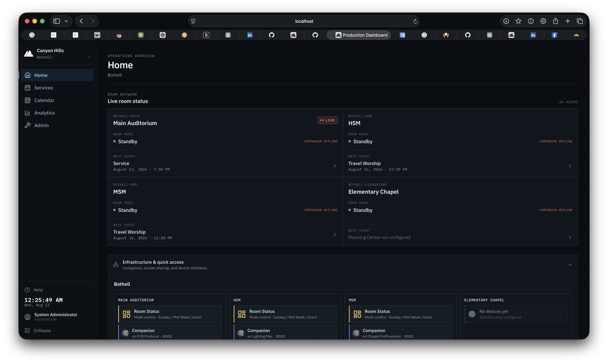Click the page settings icon in address bar
The height and width of the screenshot is (364, 608).
click(x=193, y=21)
